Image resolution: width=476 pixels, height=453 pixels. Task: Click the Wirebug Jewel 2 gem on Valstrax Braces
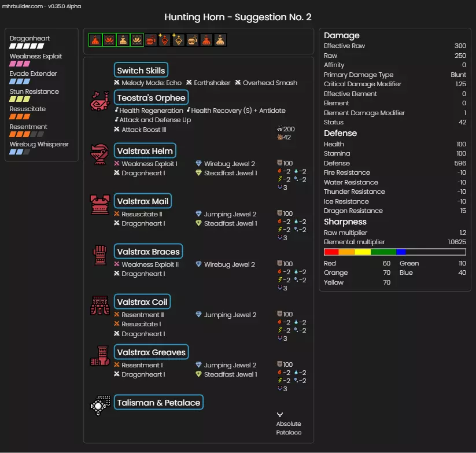(x=198, y=264)
